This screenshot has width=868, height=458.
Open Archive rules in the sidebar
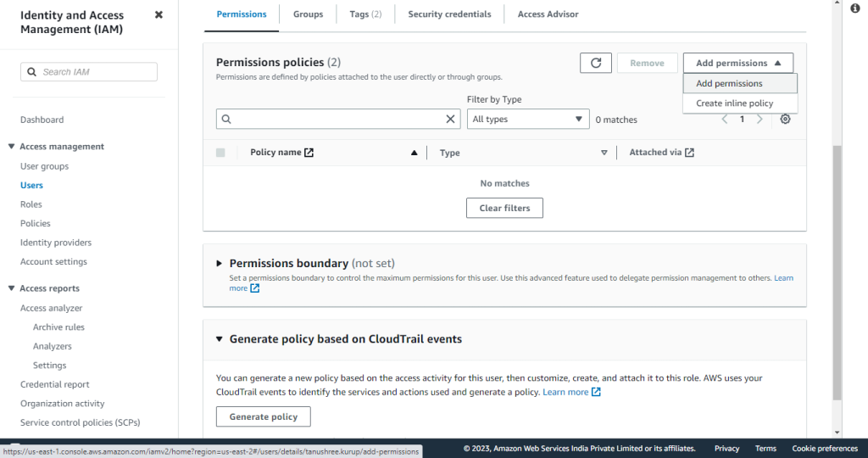coord(58,327)
